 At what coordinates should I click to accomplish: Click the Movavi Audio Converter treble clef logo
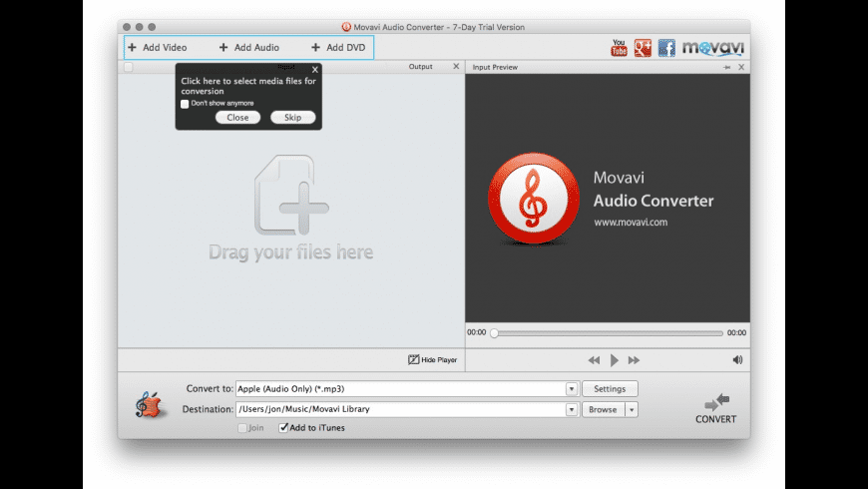pyautogui.click(x=533, y=199)
